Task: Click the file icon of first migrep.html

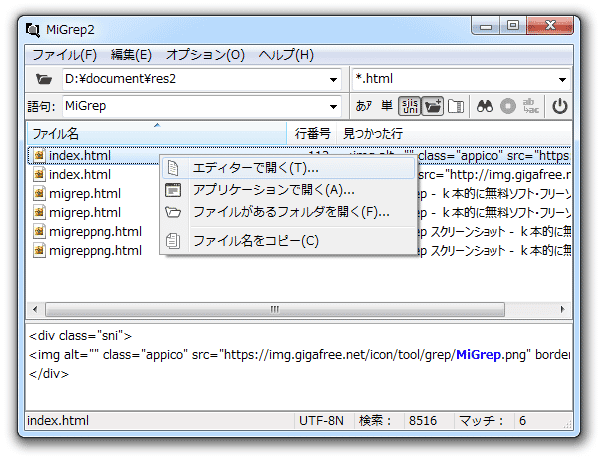Action: [39, 193]
